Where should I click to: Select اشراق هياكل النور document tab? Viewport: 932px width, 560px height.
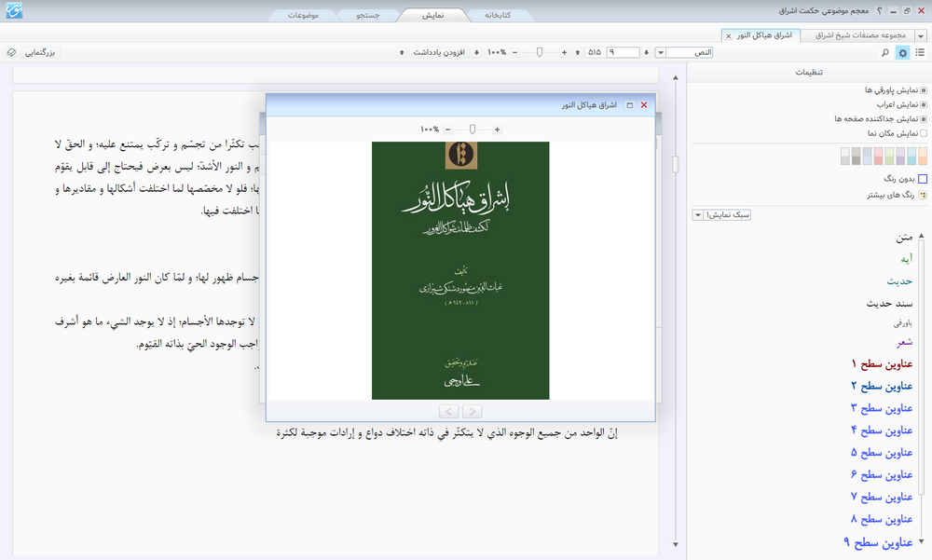(x=764, y=35)
